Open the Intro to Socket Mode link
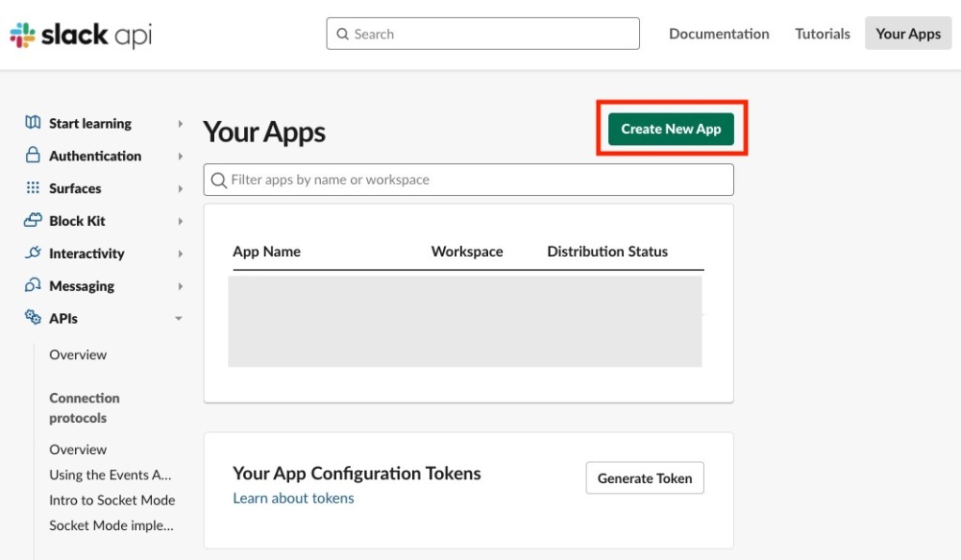 click(113, 500)
